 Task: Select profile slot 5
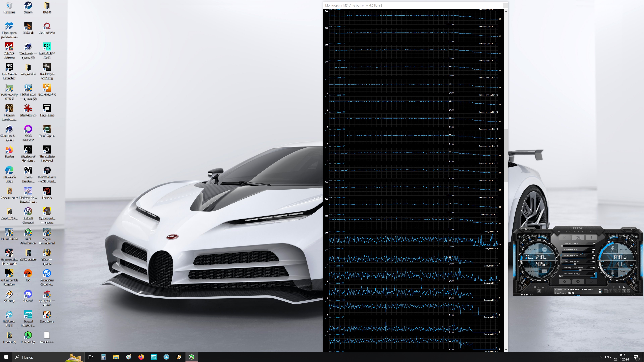(x=624, y=291)
